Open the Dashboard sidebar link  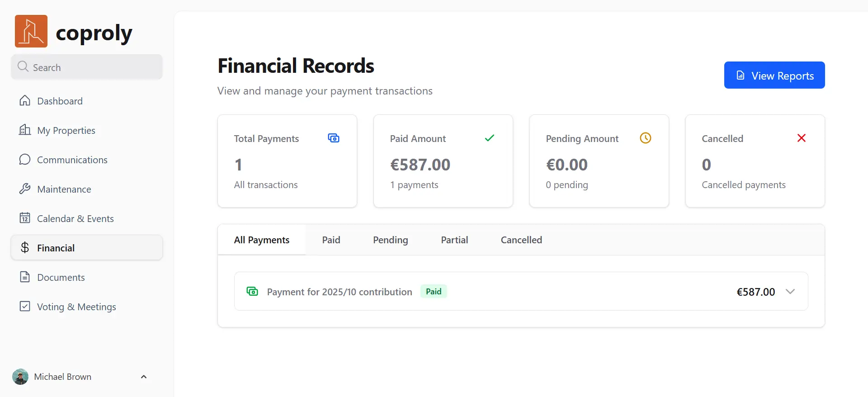[87, 101]
